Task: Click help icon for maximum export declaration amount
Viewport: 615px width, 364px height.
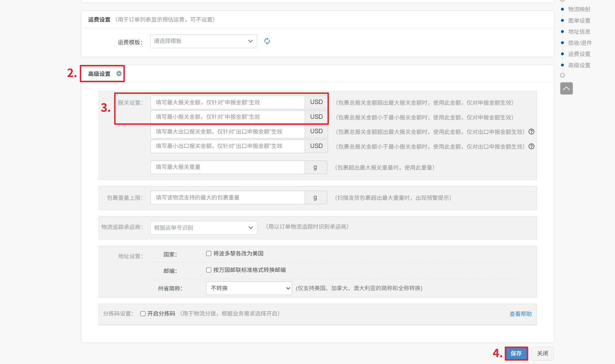Action: 531,132
